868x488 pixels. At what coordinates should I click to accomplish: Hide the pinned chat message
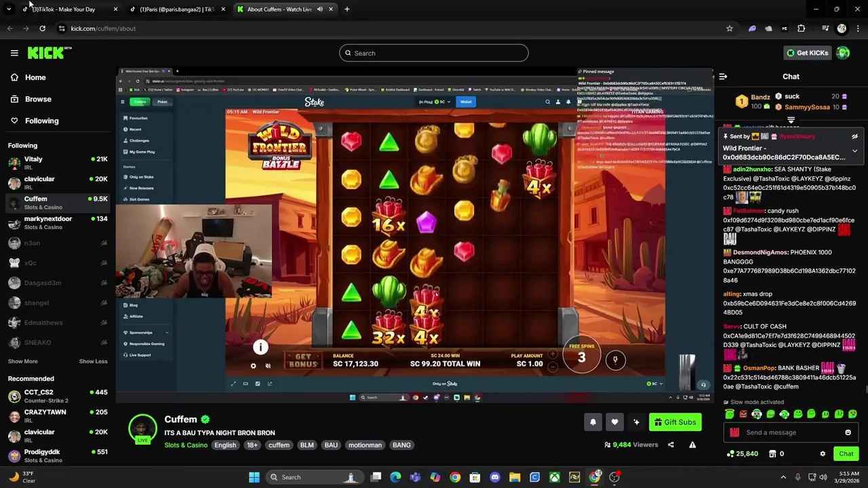854,136
